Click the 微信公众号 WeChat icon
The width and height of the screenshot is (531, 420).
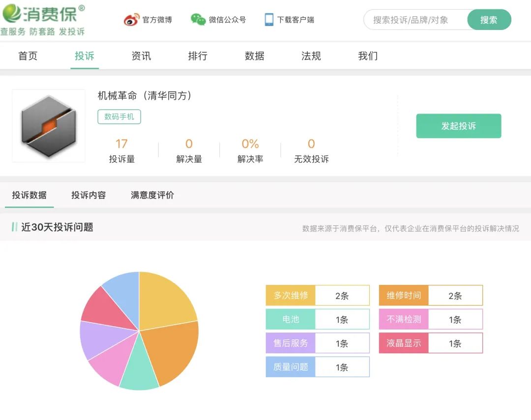coord(198,20)
